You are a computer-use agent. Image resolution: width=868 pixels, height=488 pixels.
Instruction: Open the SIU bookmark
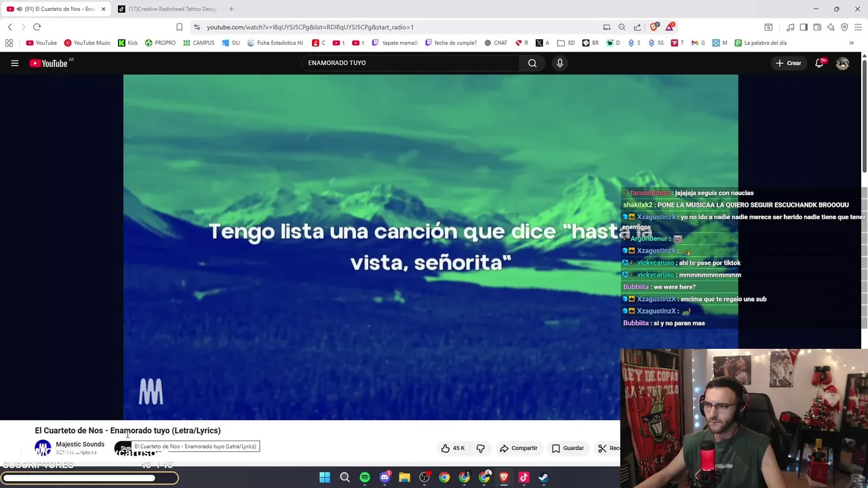[231, 43]
